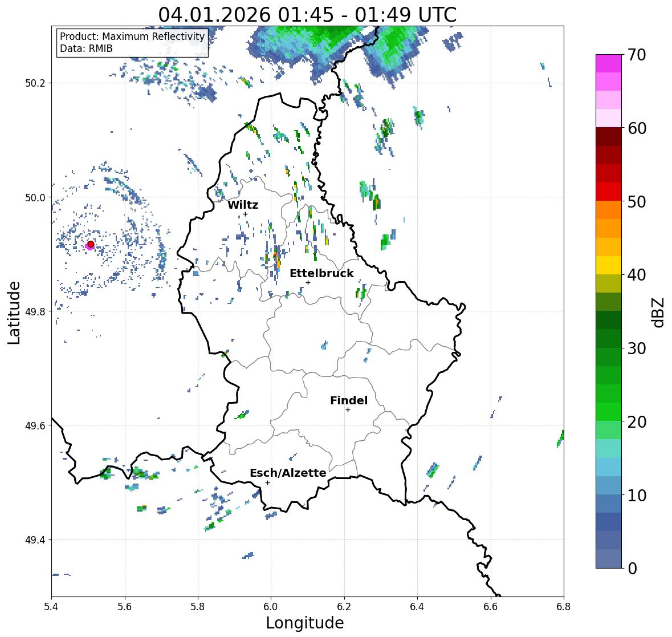Click the dBZ colorbar label
The image size is (672, 637).
coord(658,312)
